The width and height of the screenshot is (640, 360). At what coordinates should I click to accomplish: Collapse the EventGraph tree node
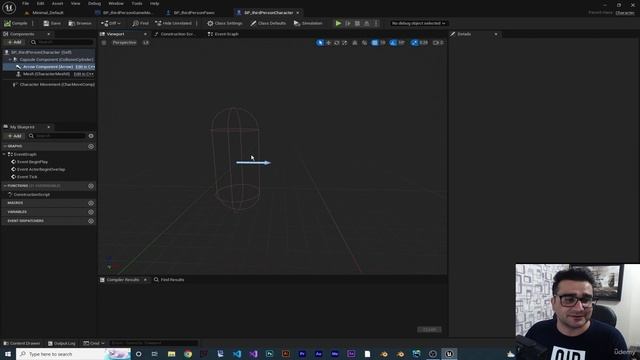point(4,154)
